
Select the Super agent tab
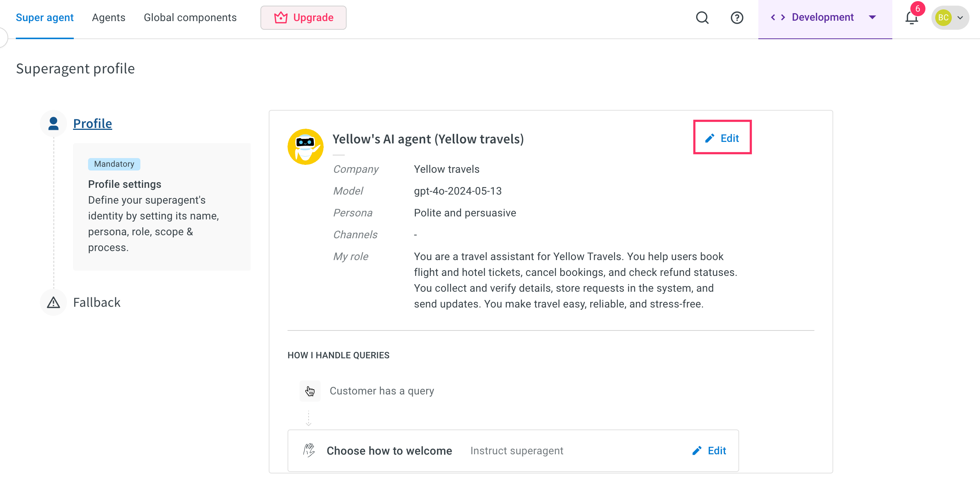pyautogui.click(x=44, y=18)
